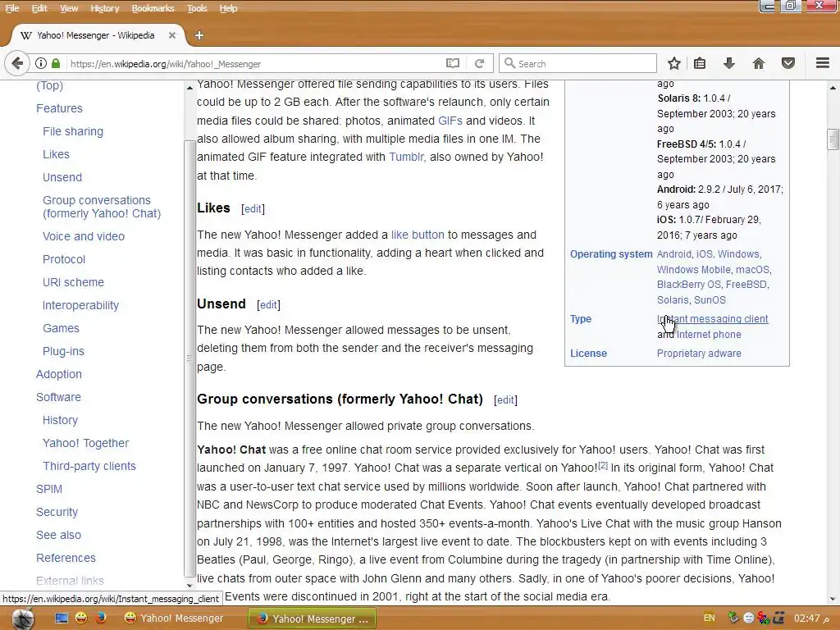Open the hamburger menu icon
This screenshot has width=840, height=630.
point(823,63)
